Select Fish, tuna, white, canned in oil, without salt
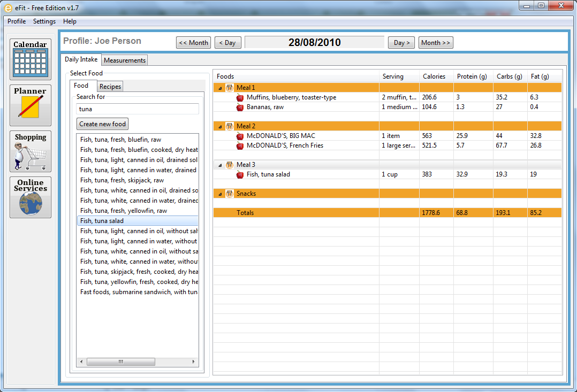The image size is (577, 392). tap(138, 251)
